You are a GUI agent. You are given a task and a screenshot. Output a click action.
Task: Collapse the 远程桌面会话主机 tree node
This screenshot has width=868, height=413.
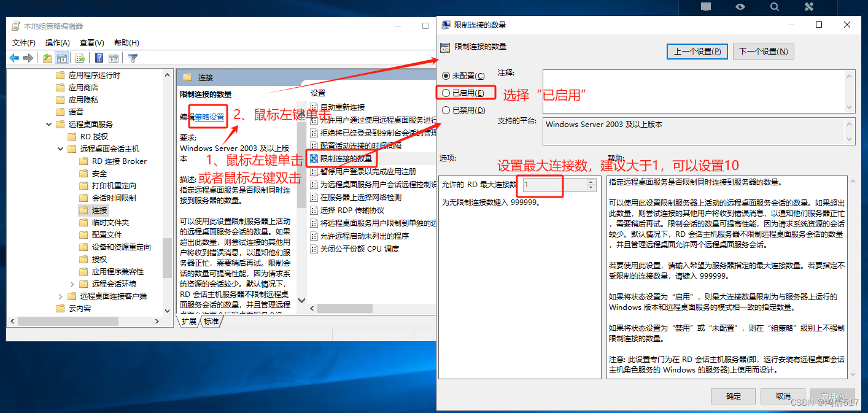(60, 149)
